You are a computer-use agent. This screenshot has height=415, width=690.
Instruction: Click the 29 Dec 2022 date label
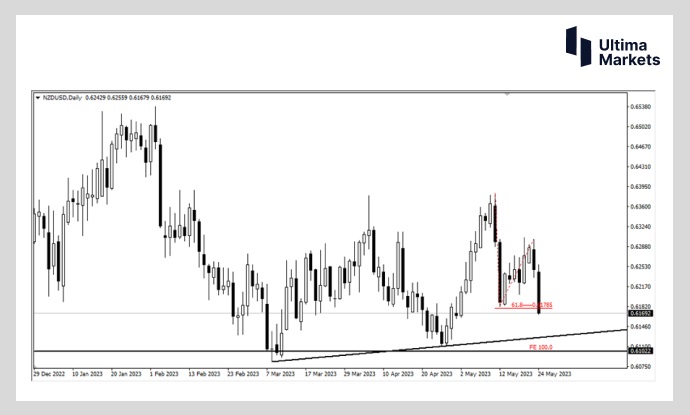click(49, 374)
